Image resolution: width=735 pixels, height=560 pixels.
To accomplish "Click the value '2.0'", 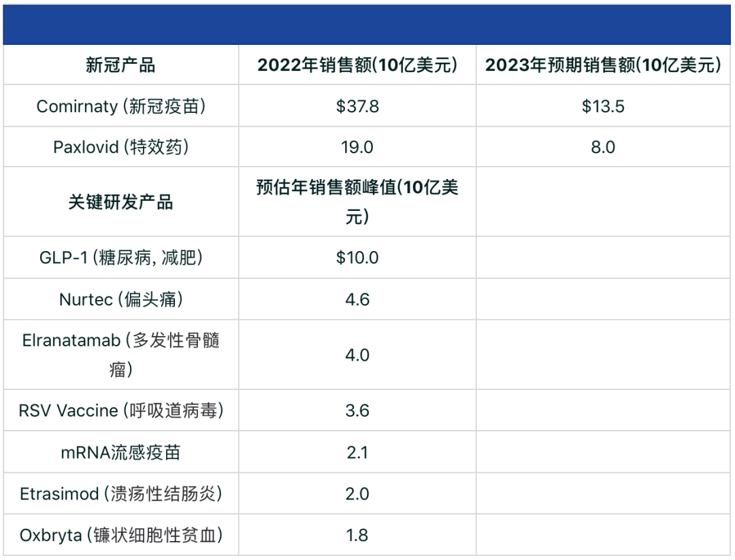I will click(x=357, y=494).
